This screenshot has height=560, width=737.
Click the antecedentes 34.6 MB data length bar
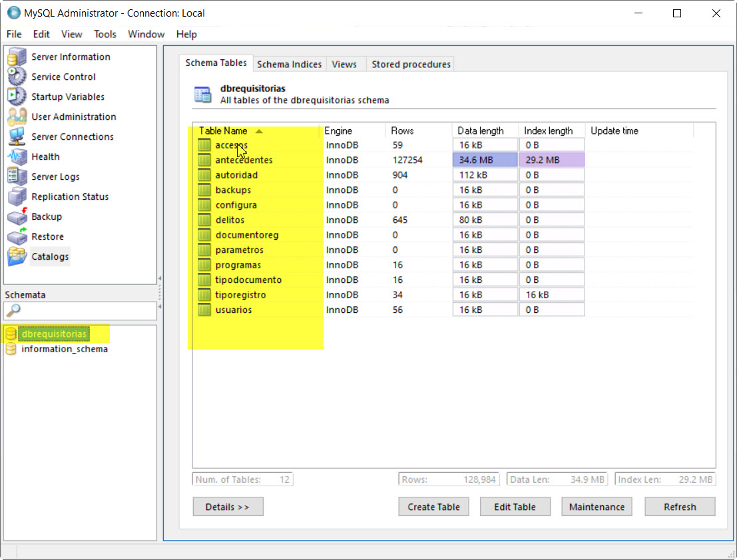click(x=485, y=160)
